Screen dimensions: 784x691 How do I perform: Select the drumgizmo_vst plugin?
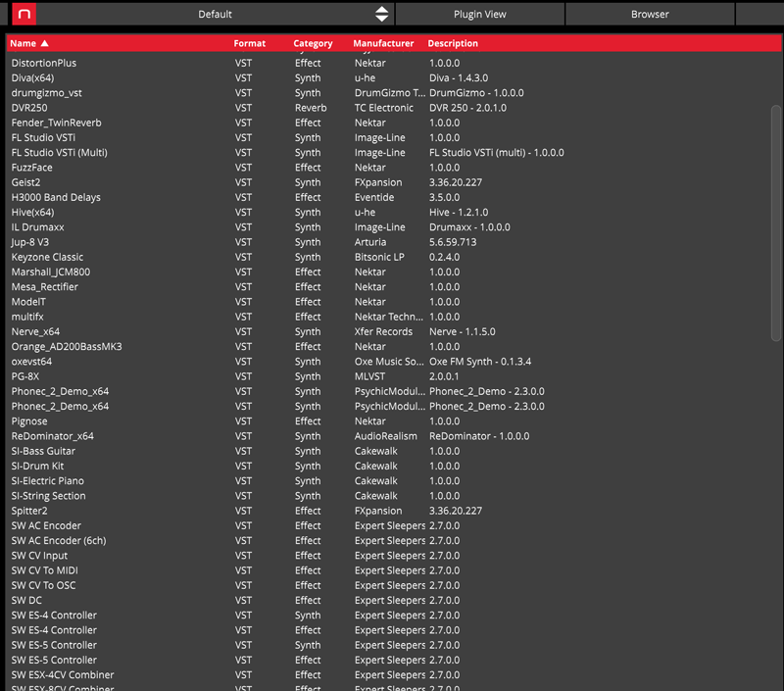coord(394,93)
